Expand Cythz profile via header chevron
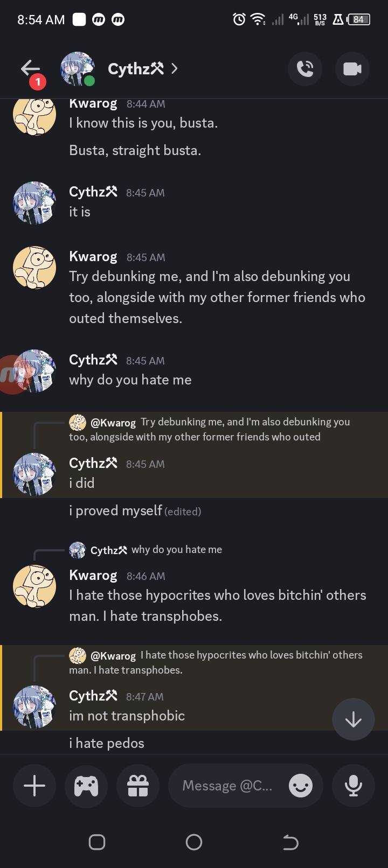Screen dimensions: 388x868 point(175,69)
